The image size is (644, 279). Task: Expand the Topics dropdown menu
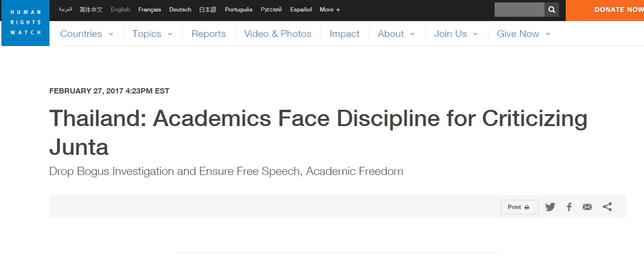[153, 34]
